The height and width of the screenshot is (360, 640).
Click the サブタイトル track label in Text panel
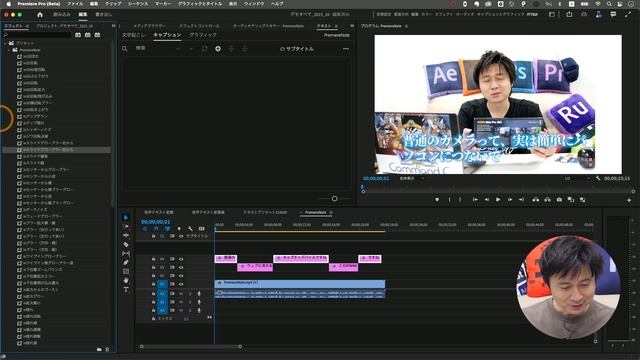coord(300,49)
